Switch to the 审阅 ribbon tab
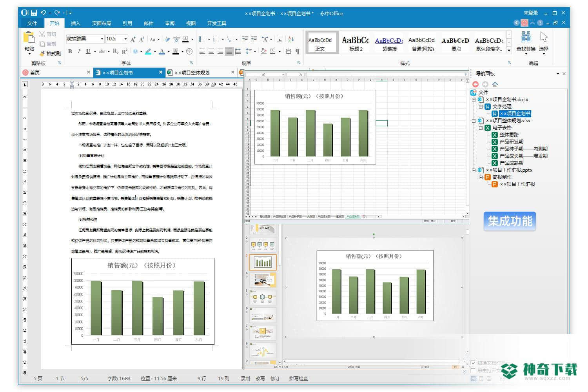Viewport: 588px width, 392px height. (x=170, y=23)
